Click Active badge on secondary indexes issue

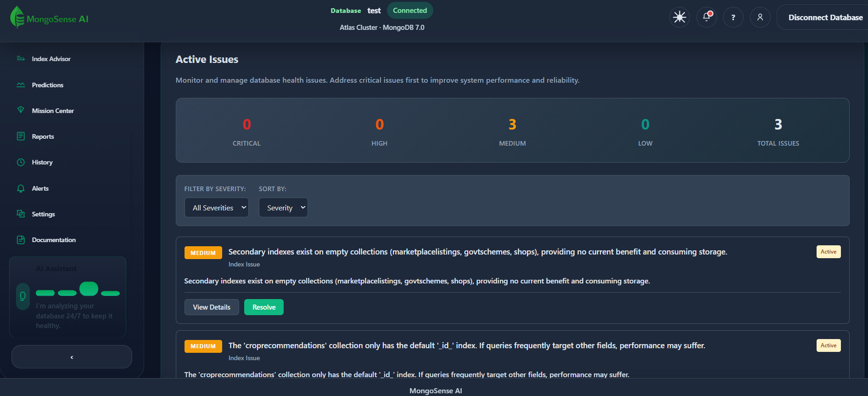pos(829,252)
